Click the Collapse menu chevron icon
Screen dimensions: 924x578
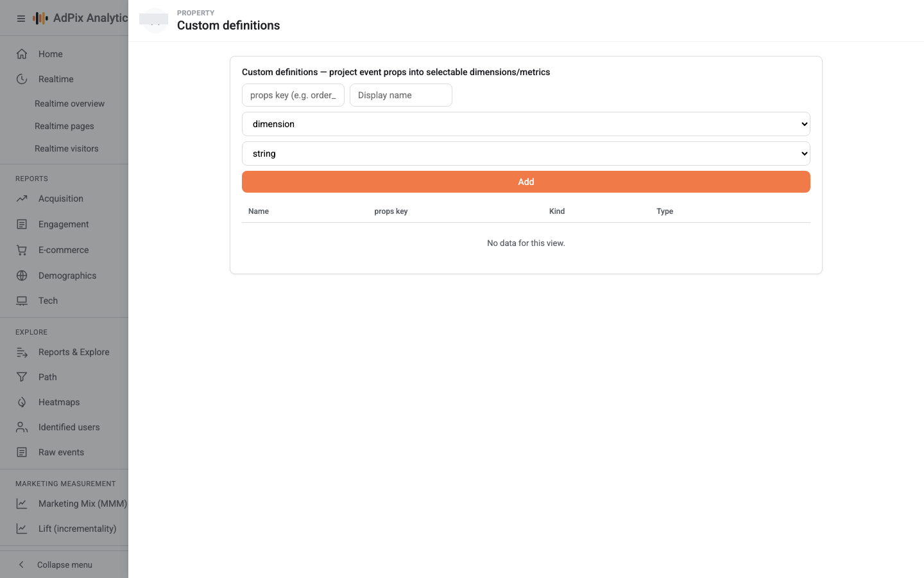[21, 565]
